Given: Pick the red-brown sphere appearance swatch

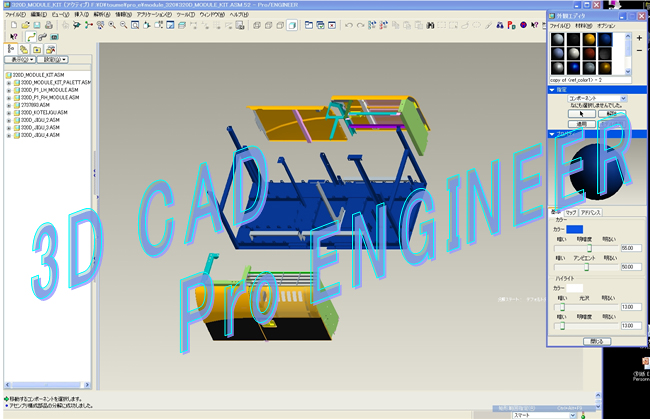Looking at the screenshot, I should (x=589, y=53).
